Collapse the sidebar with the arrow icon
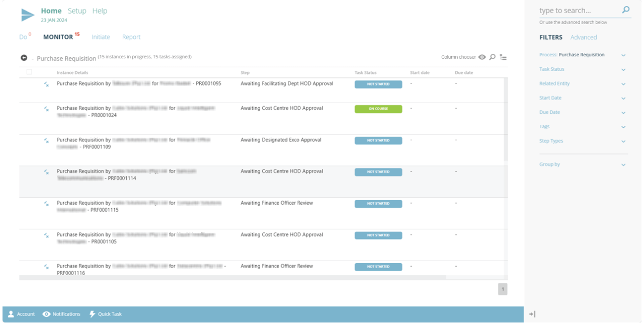 pos(532,314)
